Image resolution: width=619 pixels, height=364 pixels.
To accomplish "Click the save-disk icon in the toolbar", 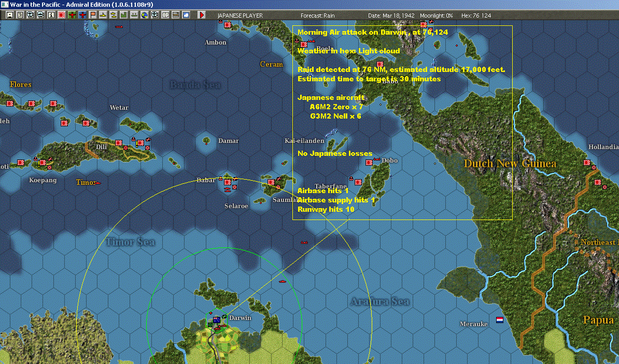I will click(10, 15).
